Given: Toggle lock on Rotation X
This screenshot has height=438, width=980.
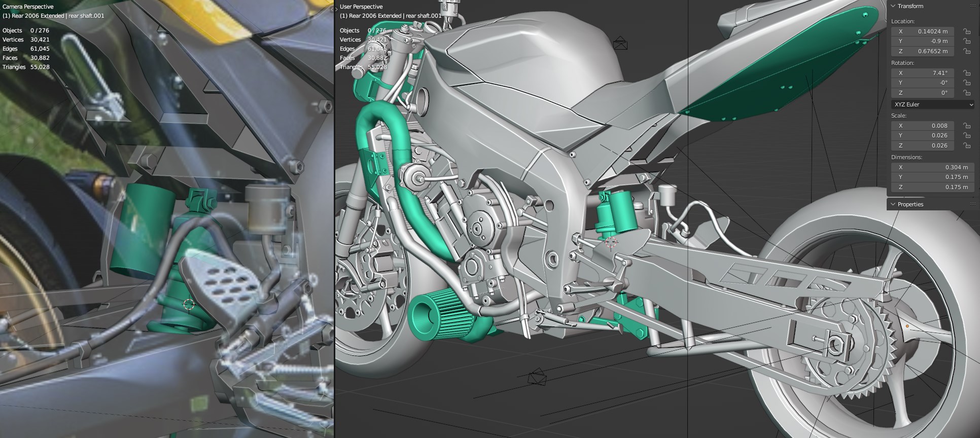Looking at the screenshot, I should [967, 73].
